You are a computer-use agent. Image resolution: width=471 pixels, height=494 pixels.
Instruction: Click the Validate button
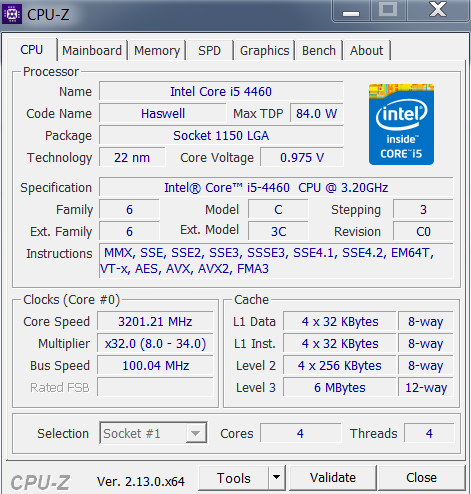[x=333, y=478]
